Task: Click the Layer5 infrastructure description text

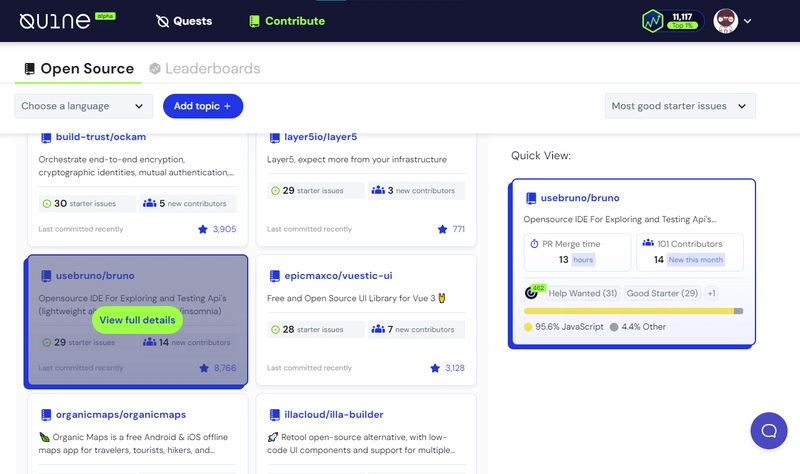Action: pyautogui.click(x=357, y=160)
